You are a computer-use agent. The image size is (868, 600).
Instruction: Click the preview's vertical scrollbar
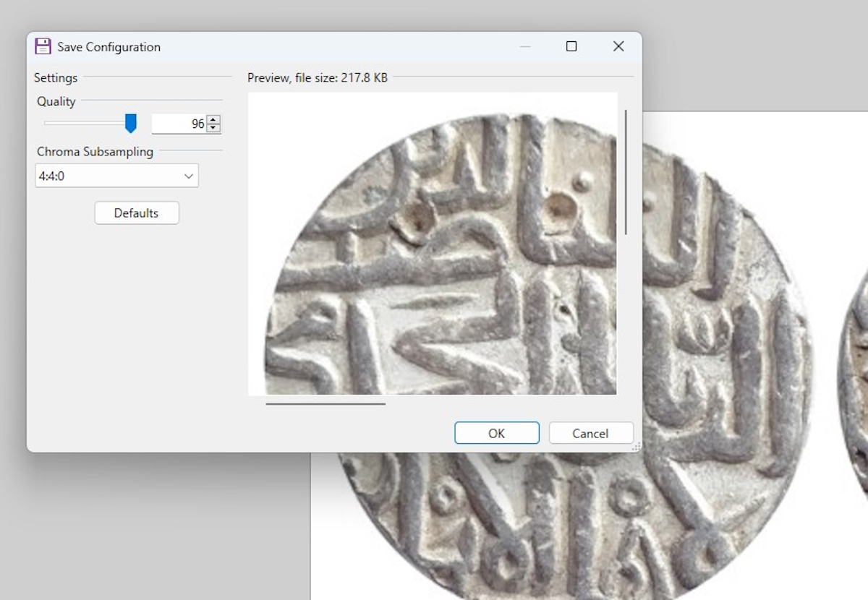(x=626, y=172)
